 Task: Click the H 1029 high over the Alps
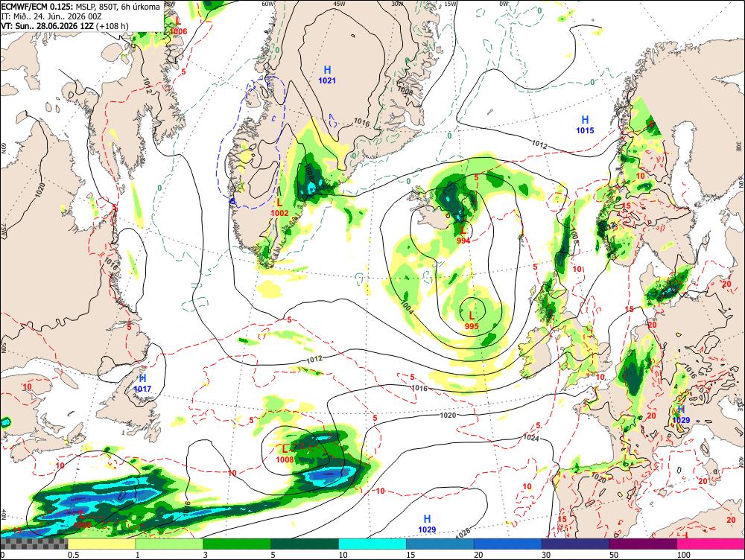point(681,414)
